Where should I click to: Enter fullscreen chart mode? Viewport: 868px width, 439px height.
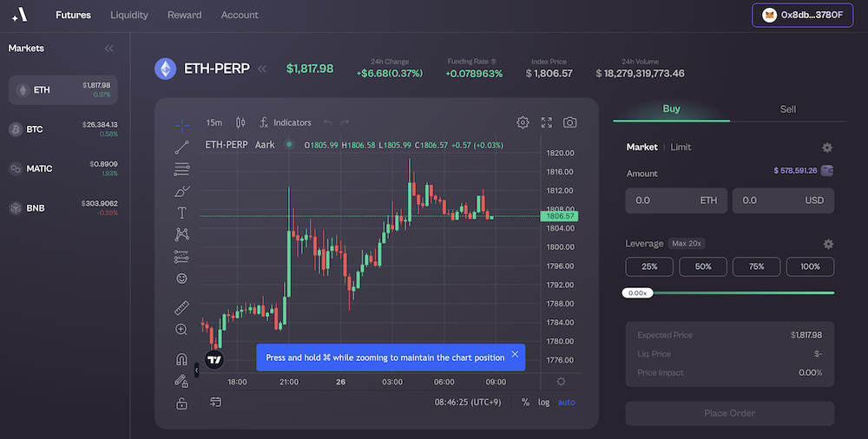[546, 122]
